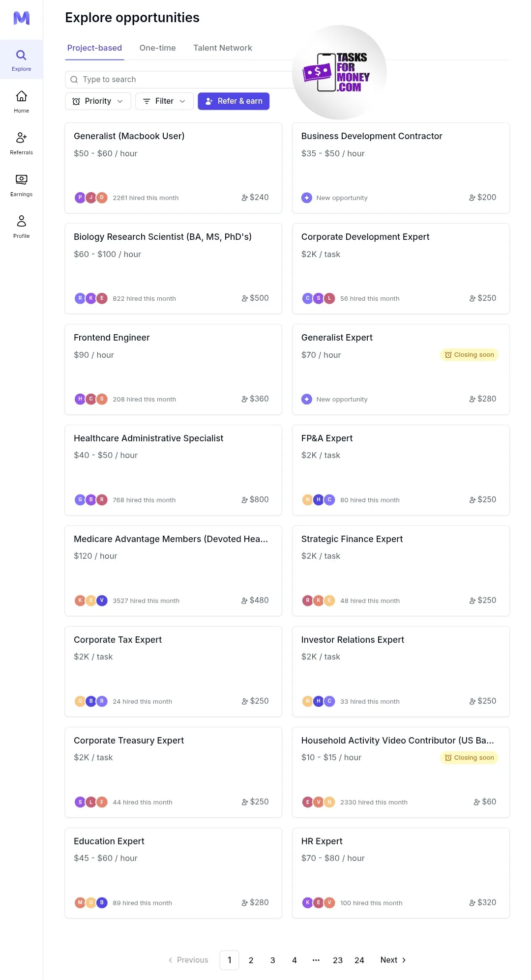Click referral icon on Education Expert card
The width and height of the screenshot is (531, 980).
(244, 903)
